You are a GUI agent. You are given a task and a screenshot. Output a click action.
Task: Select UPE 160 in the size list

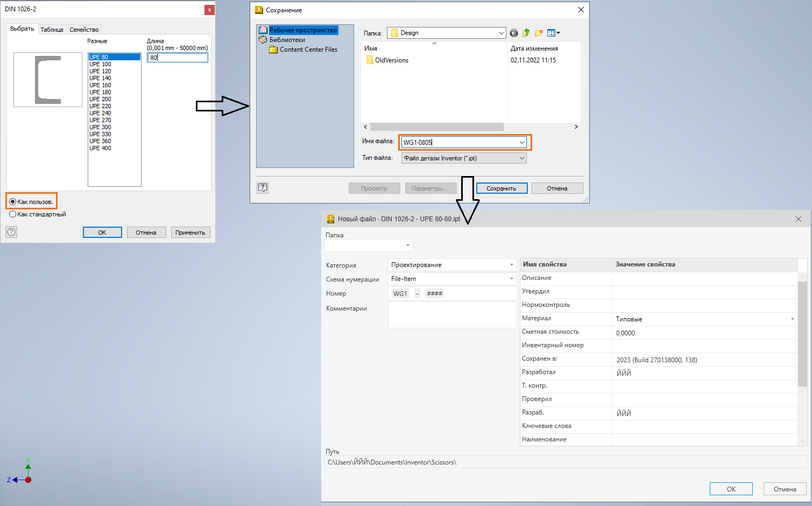coord(114,85)
